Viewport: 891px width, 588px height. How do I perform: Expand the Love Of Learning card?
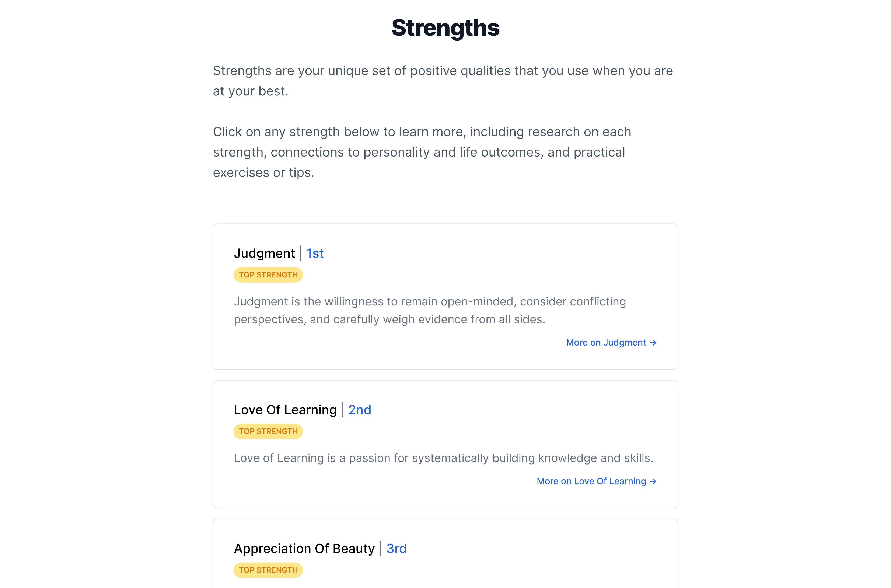[x=445, y=444]
